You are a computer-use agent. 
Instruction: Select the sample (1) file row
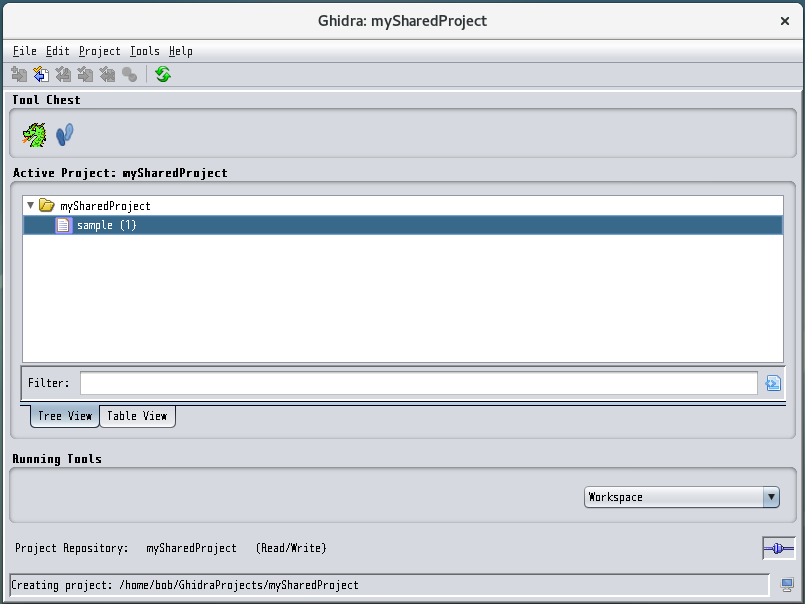tap(403, 225)
